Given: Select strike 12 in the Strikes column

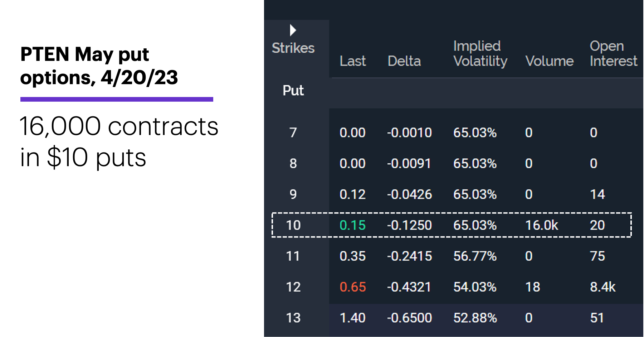Looking at the screenshot, I should click(293, 287).
